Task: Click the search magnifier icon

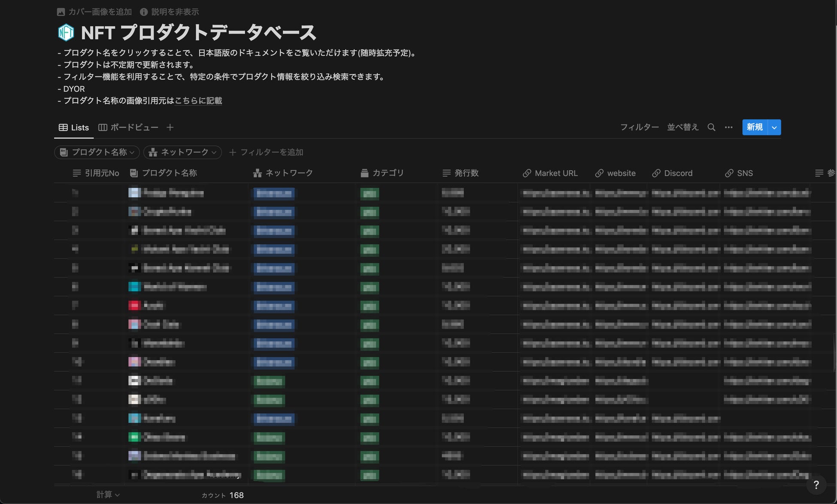Action: tap(711, 127)
